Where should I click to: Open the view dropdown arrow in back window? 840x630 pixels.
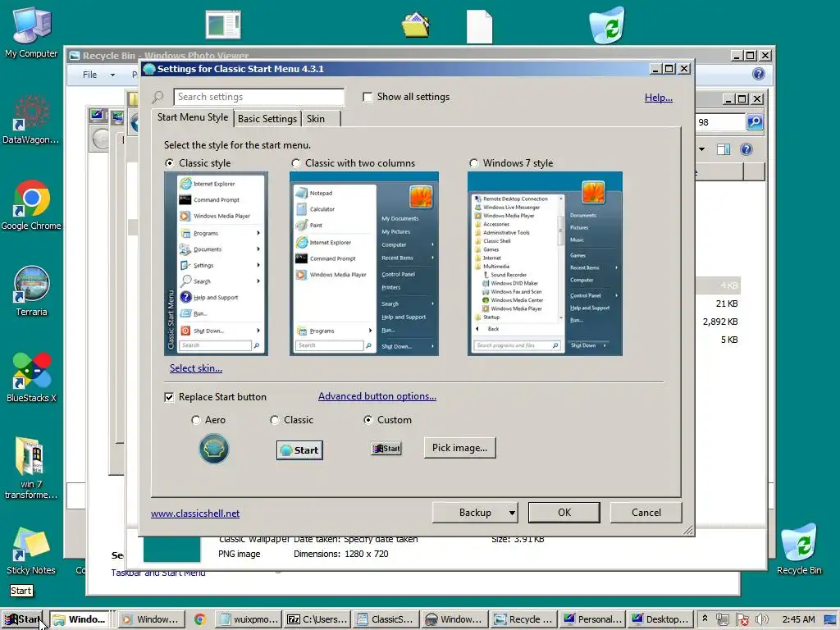(x=702, y=149)
